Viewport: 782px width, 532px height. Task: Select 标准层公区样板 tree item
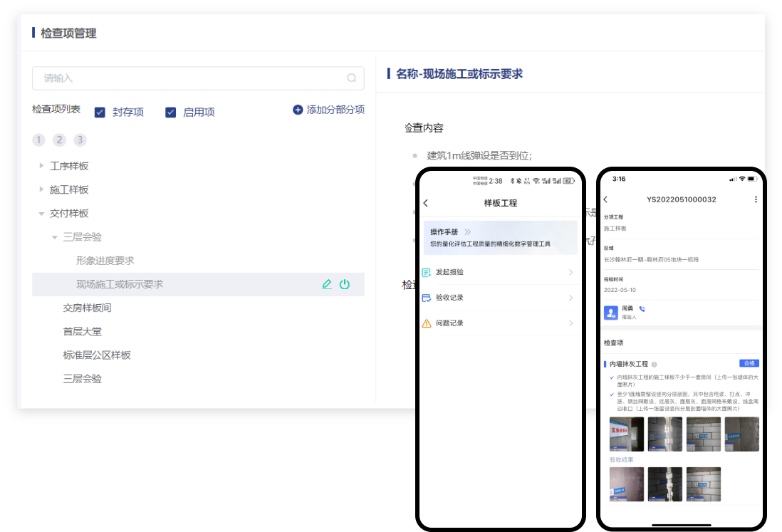click(x=97, y=355)
